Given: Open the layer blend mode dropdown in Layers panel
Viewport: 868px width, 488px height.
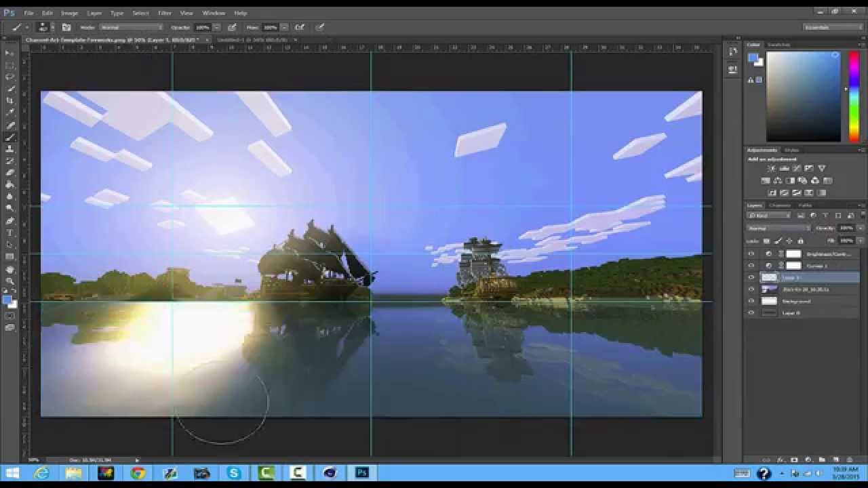Looking at the screenshot, I should [x=778, y=228].
